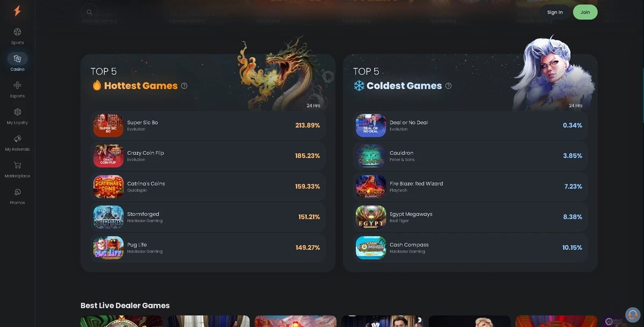Open Super Sic Bo game row
The width and height of the screenshot is (644, 327).
point(208,125)
